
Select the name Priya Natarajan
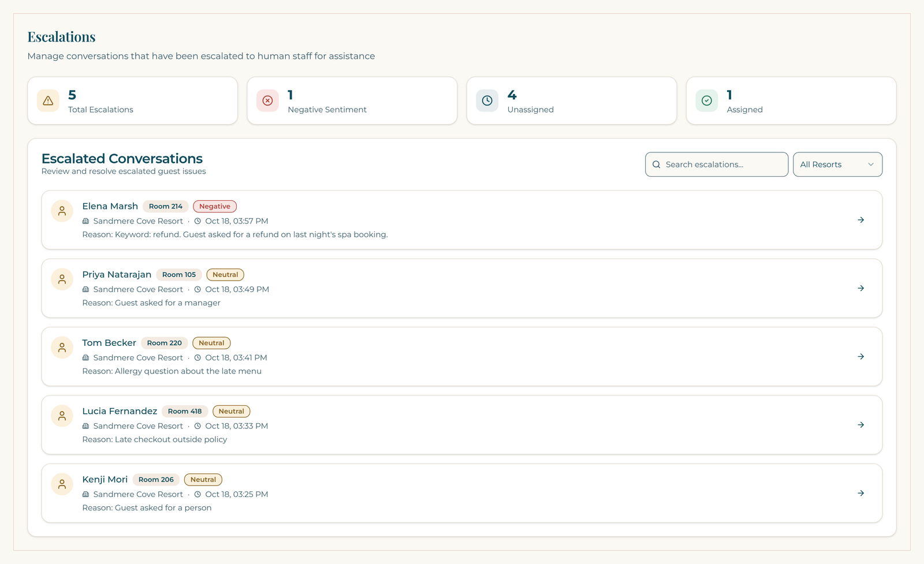click(117, 275)
